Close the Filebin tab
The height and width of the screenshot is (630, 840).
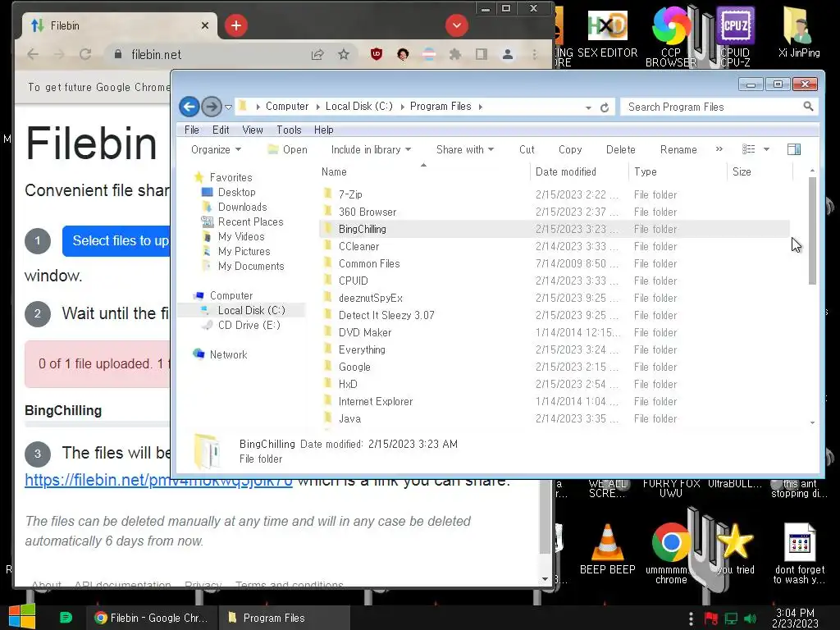coord(204,25)
